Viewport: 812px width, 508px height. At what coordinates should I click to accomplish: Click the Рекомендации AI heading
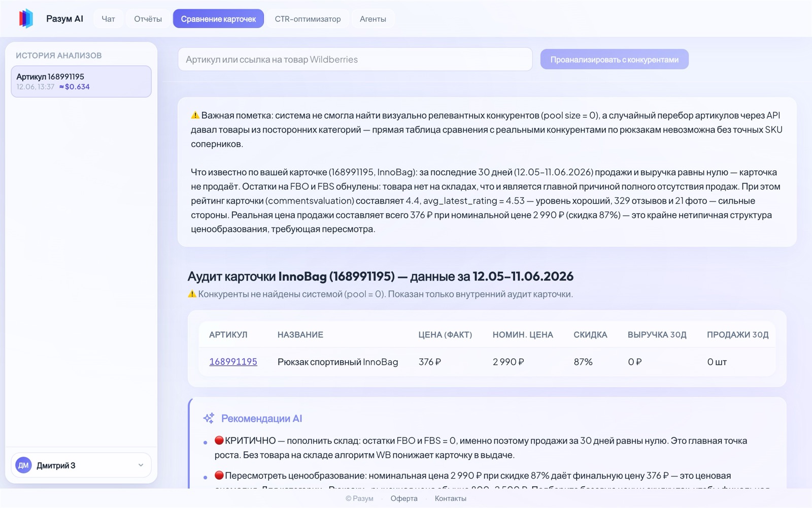[261, 419]
